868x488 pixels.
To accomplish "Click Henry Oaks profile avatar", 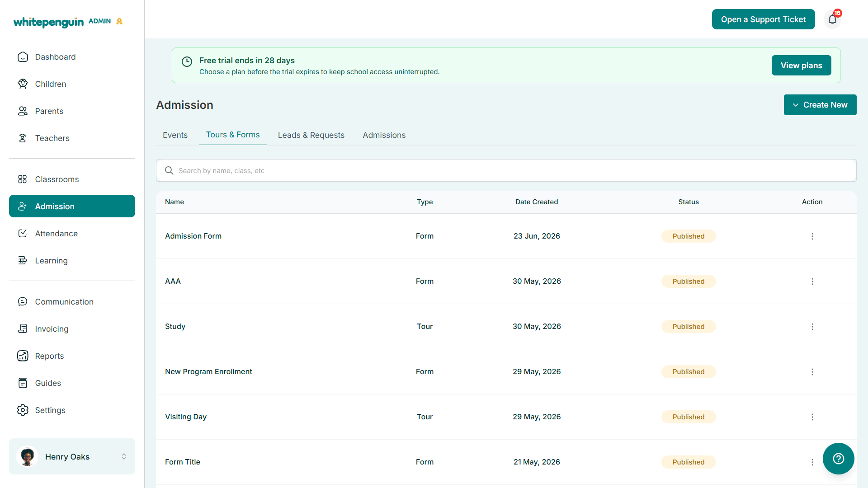I will pos(28,456).
